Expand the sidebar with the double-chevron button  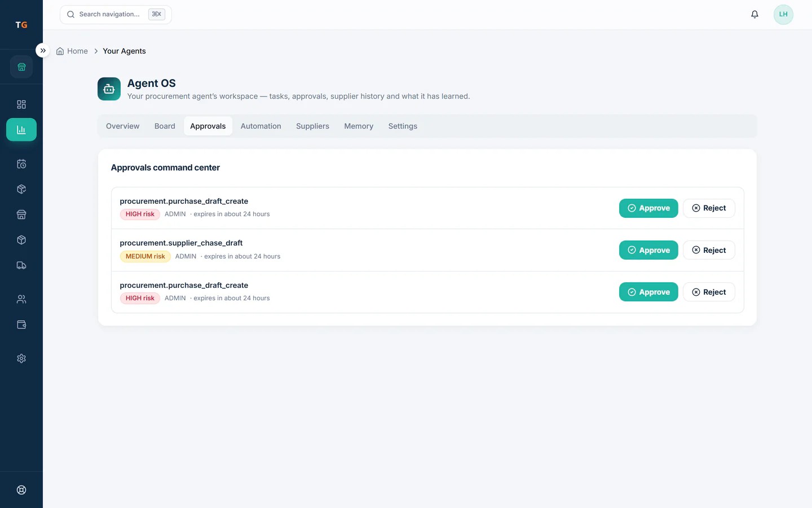coord(43,51)
